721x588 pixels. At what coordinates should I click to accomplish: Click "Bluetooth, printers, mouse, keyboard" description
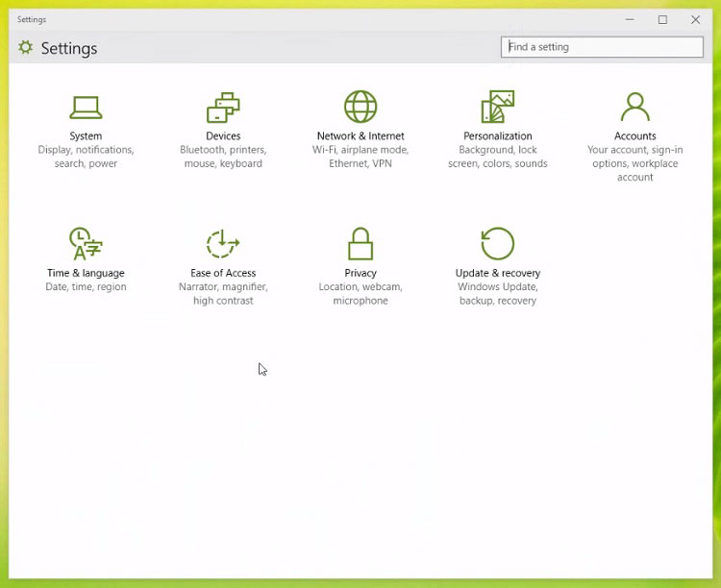tap(223, 157)
